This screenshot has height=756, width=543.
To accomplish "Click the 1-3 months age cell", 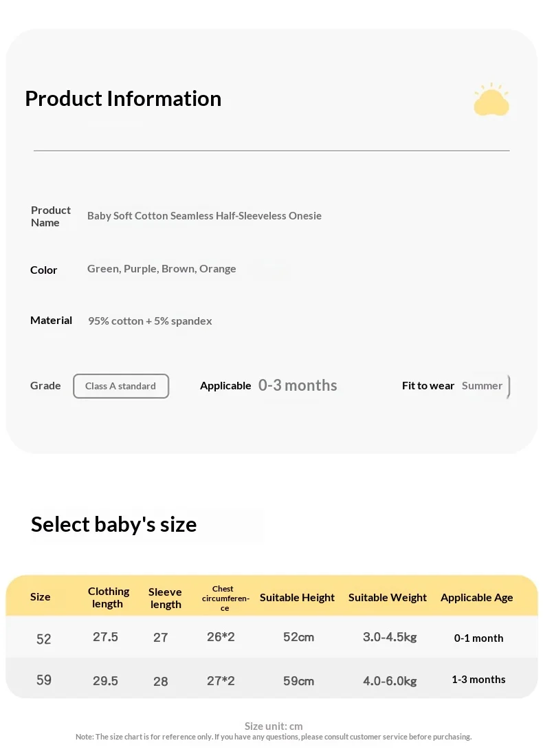I will [x=478, y=680].
